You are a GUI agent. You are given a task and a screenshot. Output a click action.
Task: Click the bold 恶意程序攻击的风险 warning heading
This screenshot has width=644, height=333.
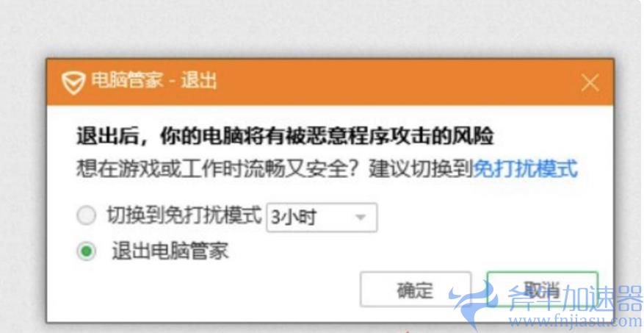pos(399,137)
